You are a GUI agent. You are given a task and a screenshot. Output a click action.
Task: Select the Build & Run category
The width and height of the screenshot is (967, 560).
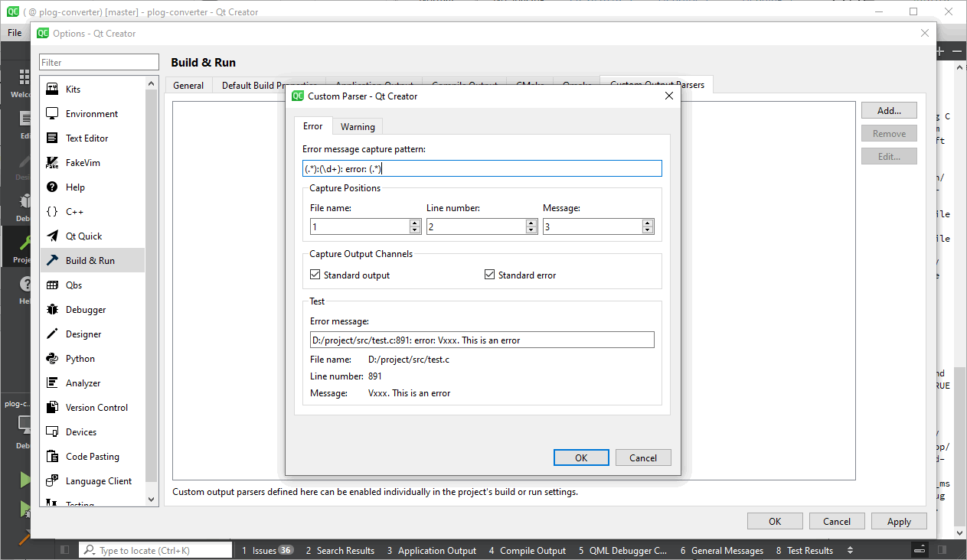click(92, 261)
